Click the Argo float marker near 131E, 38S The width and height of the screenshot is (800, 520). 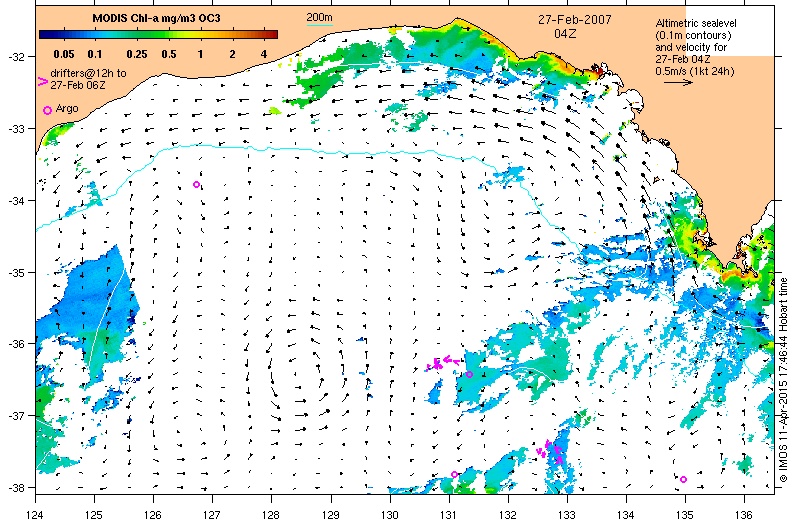pos(455,475)
